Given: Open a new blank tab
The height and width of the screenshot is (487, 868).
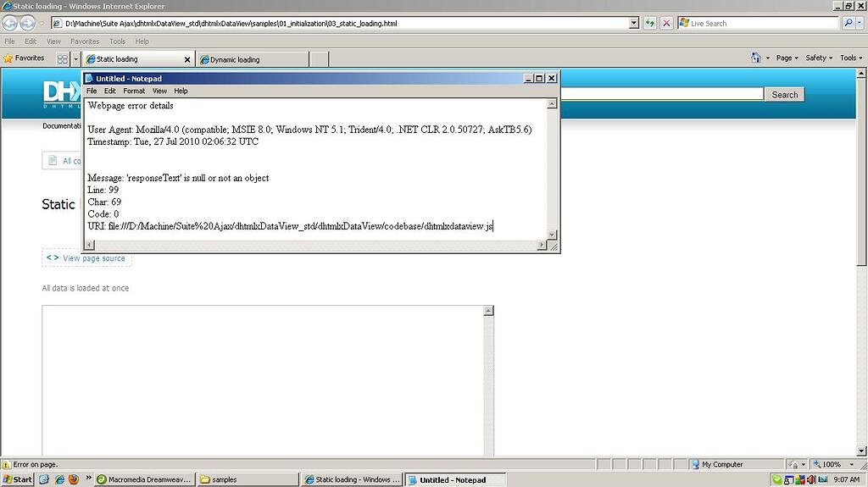Looking at the screenshot, I should [319, 59].
